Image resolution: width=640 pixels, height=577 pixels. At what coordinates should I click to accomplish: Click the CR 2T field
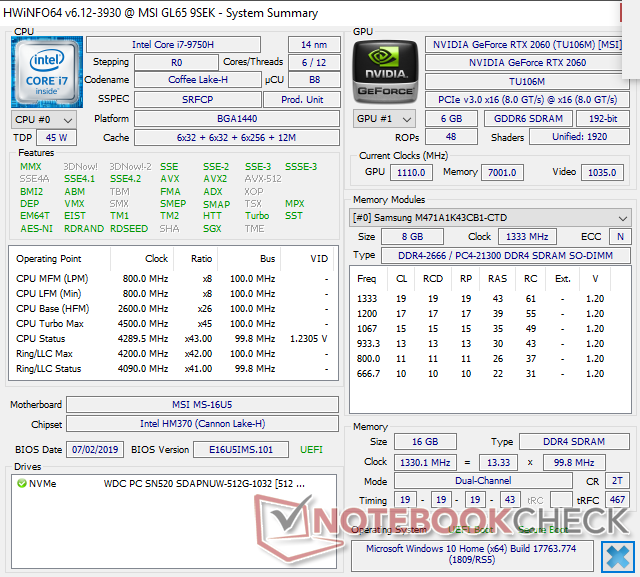point(617,481)
